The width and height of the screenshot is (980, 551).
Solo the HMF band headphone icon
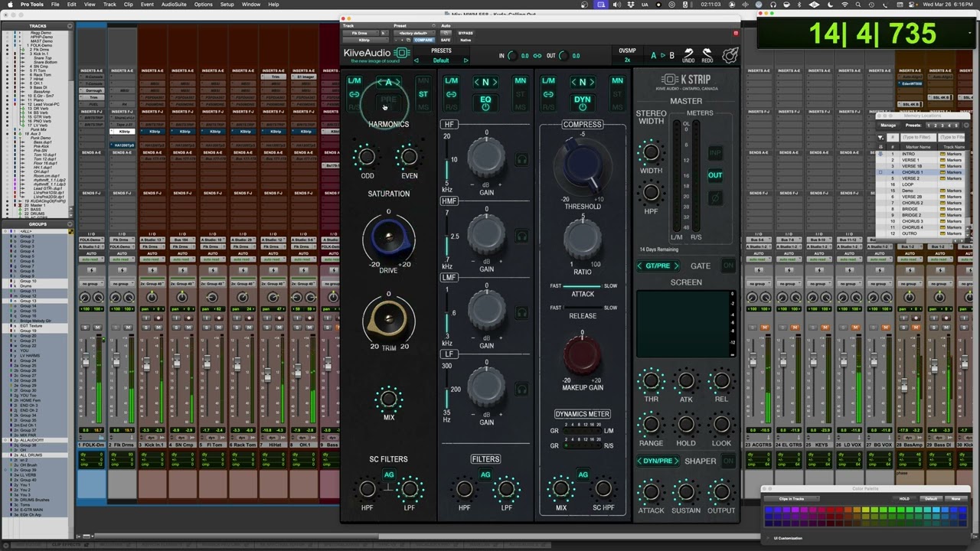tap(521, 236)
